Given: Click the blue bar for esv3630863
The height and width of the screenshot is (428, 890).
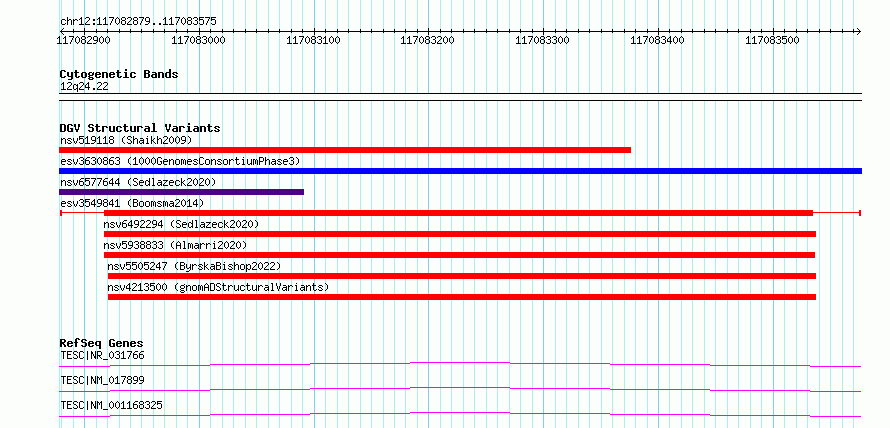Looking at the screenshot, I should pyautogui.click(x=460, y=171).
